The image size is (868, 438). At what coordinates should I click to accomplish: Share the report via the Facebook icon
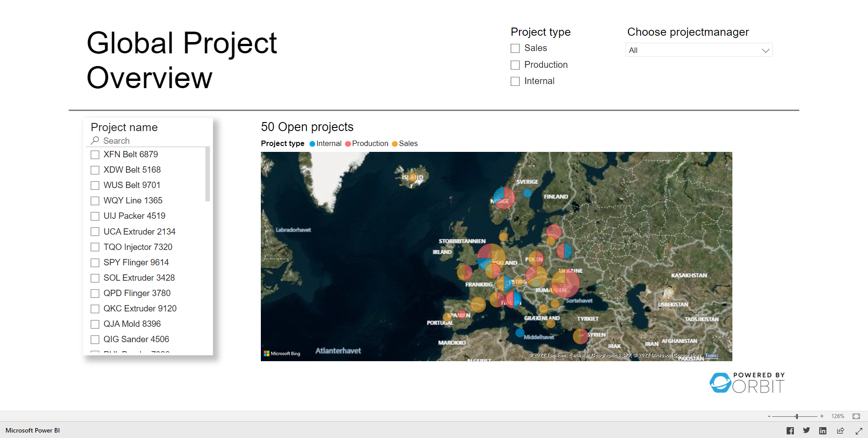[x=790, y=430]
